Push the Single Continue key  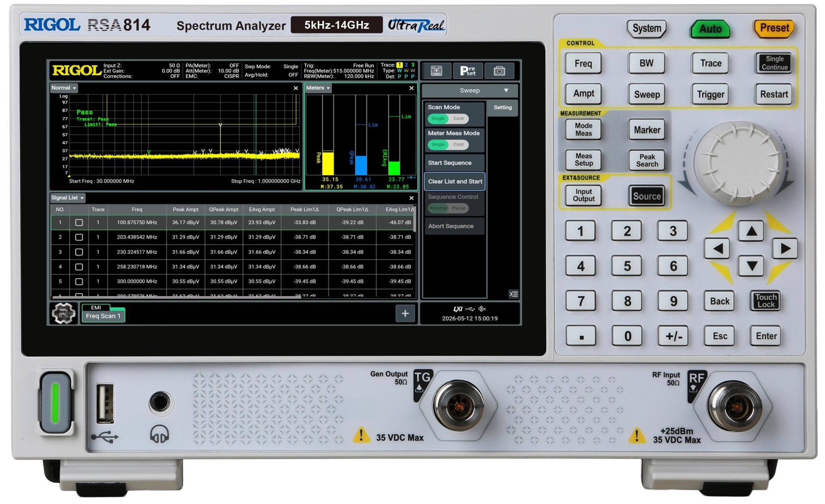[x=774, y=63]
